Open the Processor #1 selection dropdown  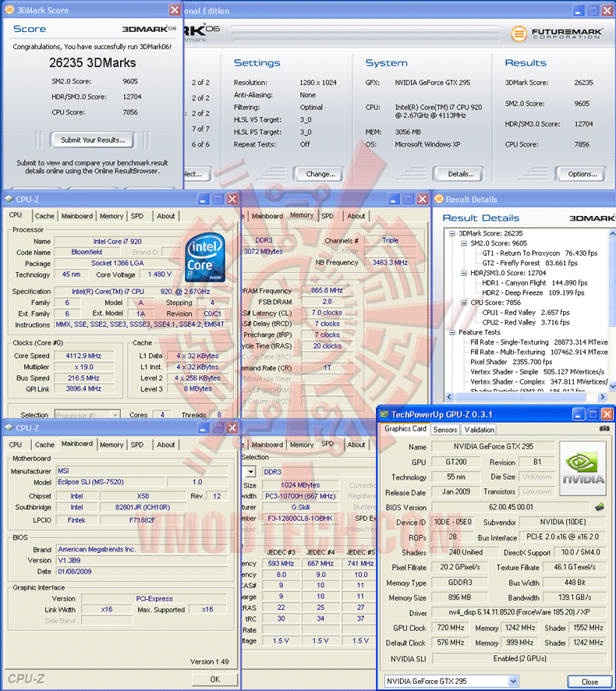tap(115, 415)
